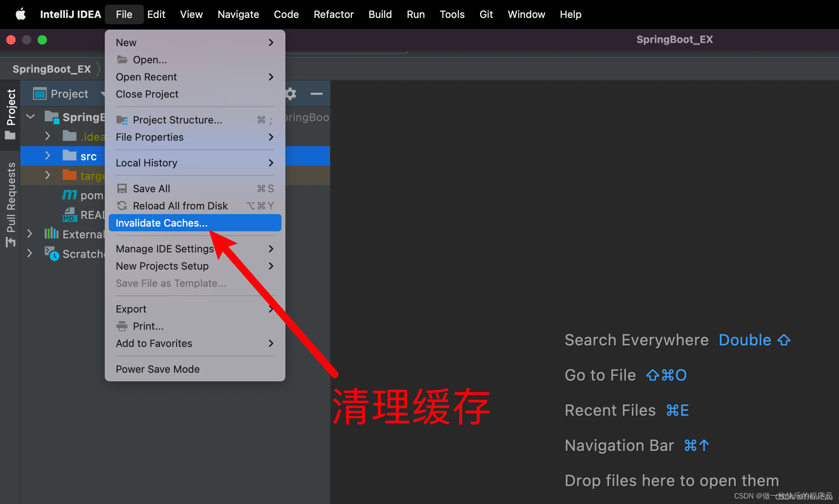Click the Project panel header icon
Screen dimensions: 839x504
[40, 94]
